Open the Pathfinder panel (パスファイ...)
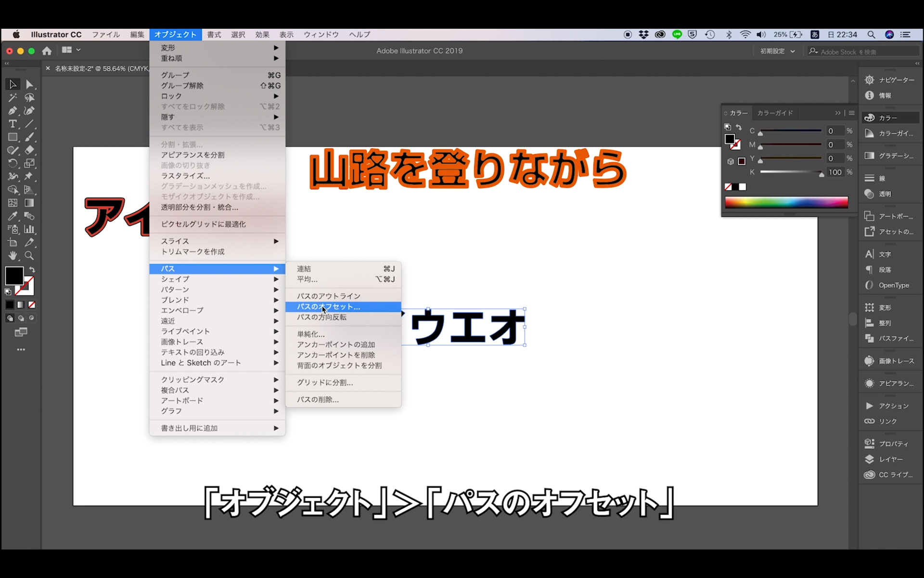 point(890,338)
